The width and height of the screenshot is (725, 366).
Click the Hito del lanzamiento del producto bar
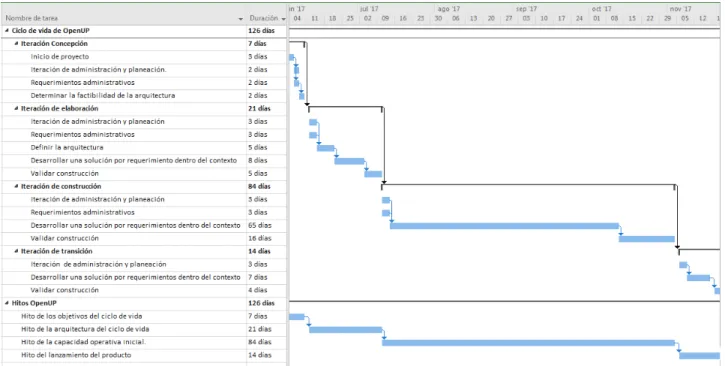click(x=700, y=356)
